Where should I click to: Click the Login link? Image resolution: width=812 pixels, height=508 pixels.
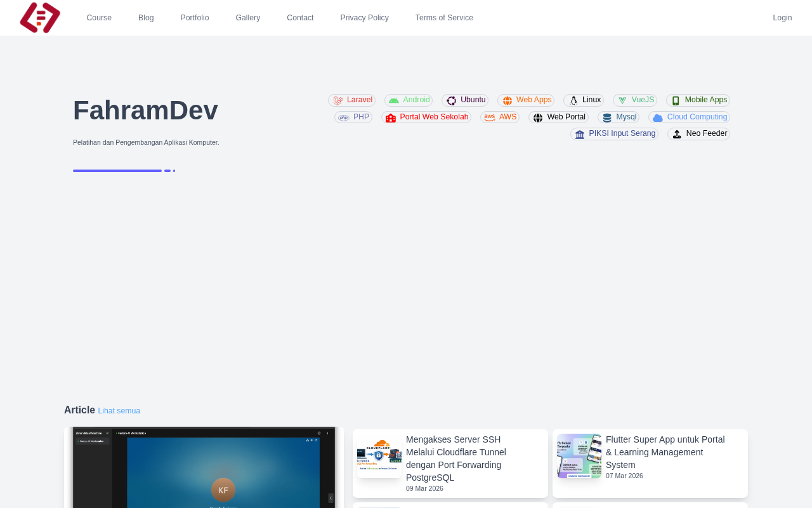[782, 18]
